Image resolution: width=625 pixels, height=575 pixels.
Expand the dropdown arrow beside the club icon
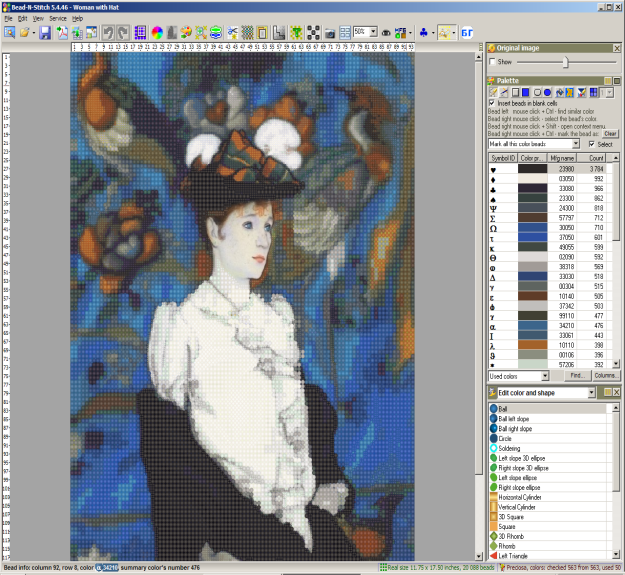click(433, 33)
